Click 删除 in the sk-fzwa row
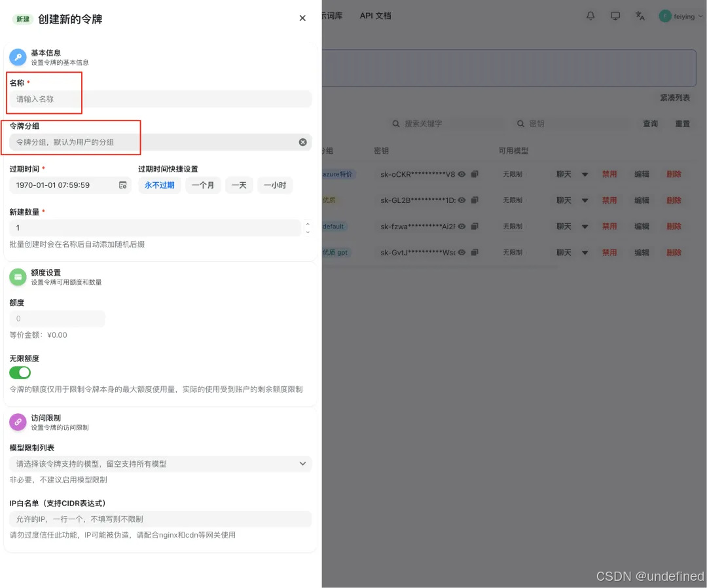The width and height of the screenshot is (707, 588). point(674,227)
